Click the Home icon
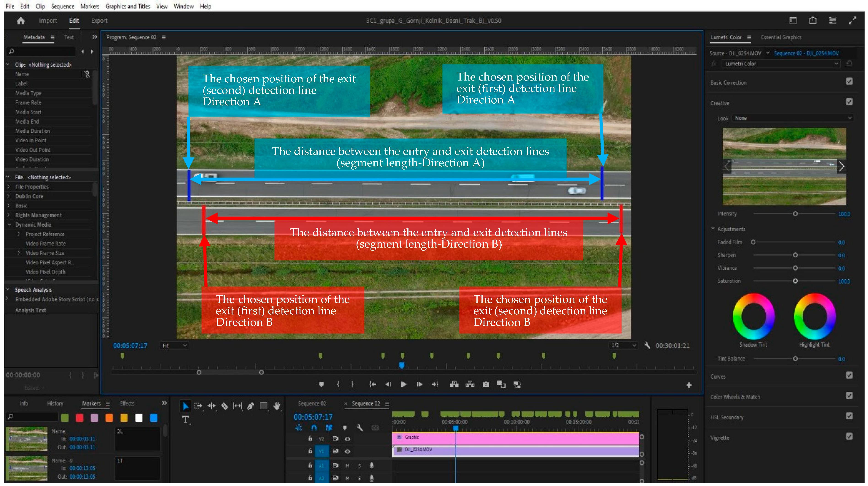 21,21
